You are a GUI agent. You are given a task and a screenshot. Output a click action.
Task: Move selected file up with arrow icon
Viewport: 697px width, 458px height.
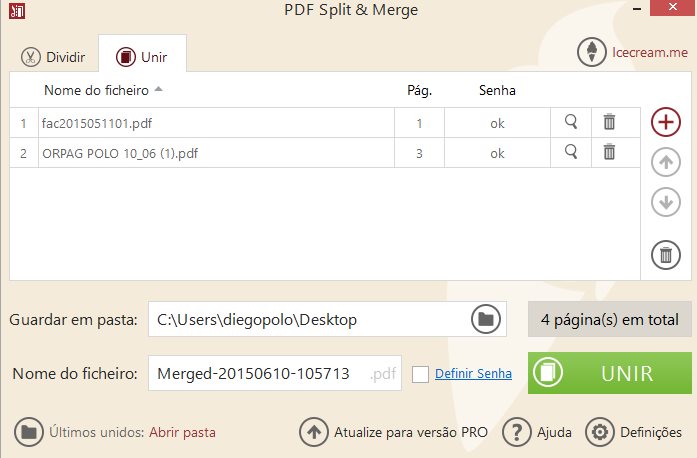665,161
